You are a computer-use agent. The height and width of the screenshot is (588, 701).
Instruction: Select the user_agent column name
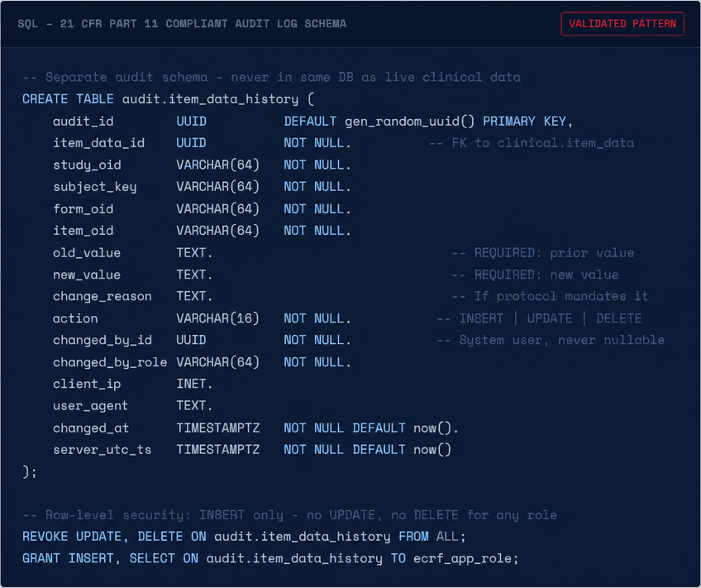tap(90, 406)
